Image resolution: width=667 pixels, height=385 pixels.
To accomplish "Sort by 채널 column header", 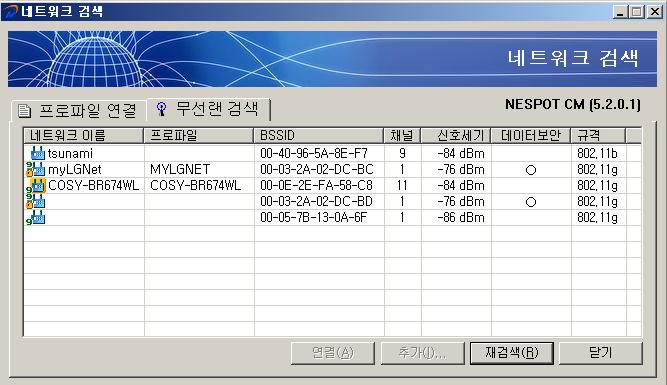I will [402, 135].
